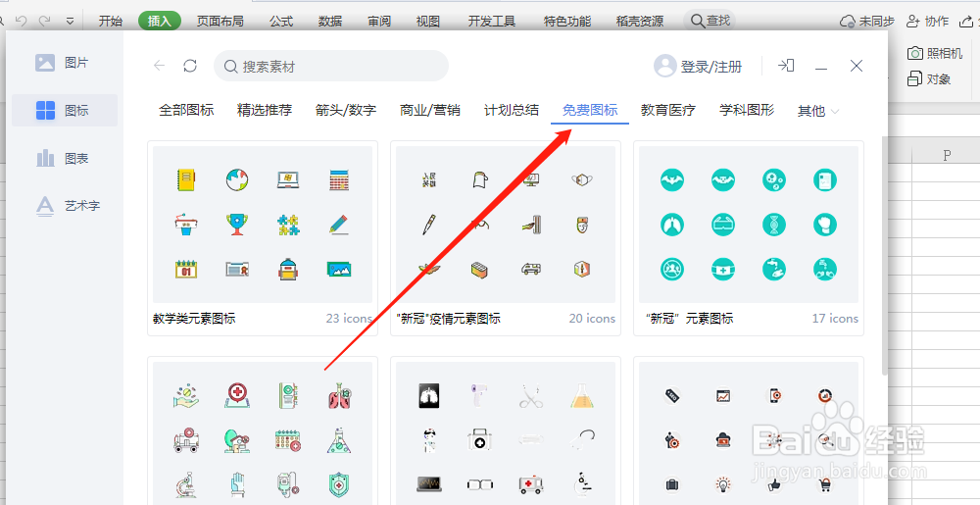Pick the red backpack icon
Screen dimensions: 980x505
coord(288,269)
